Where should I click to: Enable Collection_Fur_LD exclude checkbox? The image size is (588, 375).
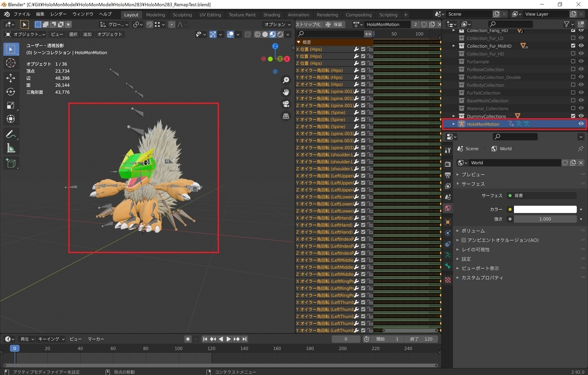pyautogui.click(x=573, y=38)
